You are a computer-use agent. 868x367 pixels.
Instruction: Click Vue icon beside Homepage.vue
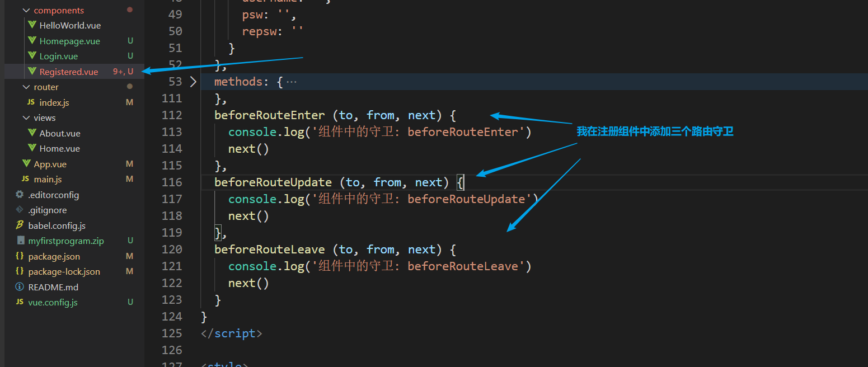[x=32, y=41]
